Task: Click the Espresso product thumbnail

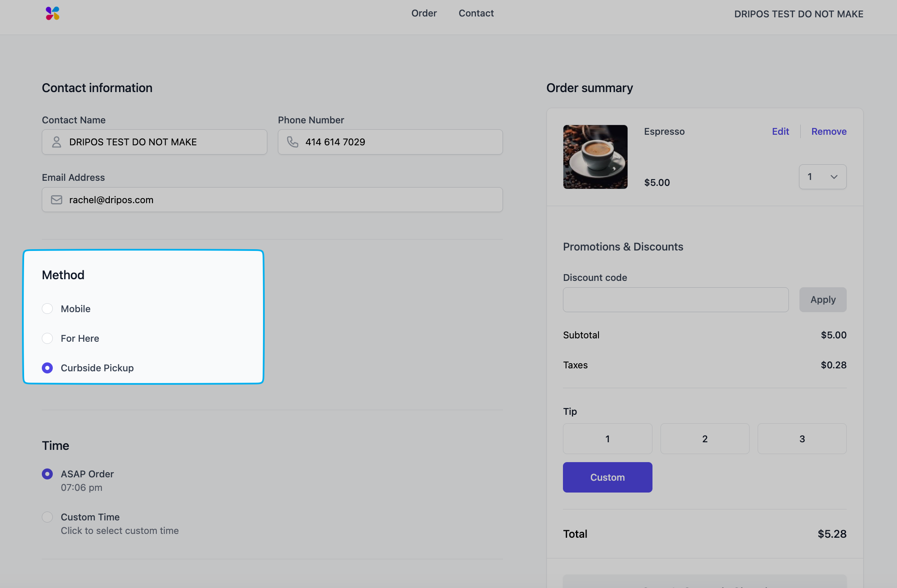Action: click(595, 157)
